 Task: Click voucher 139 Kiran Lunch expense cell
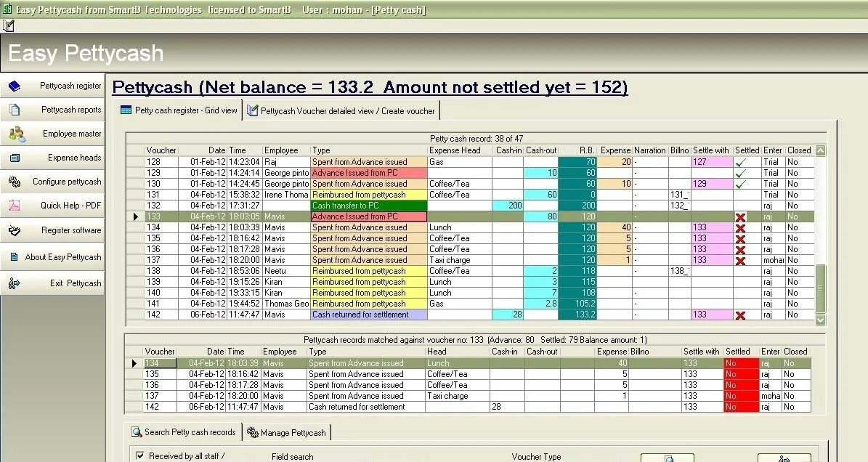460,282
